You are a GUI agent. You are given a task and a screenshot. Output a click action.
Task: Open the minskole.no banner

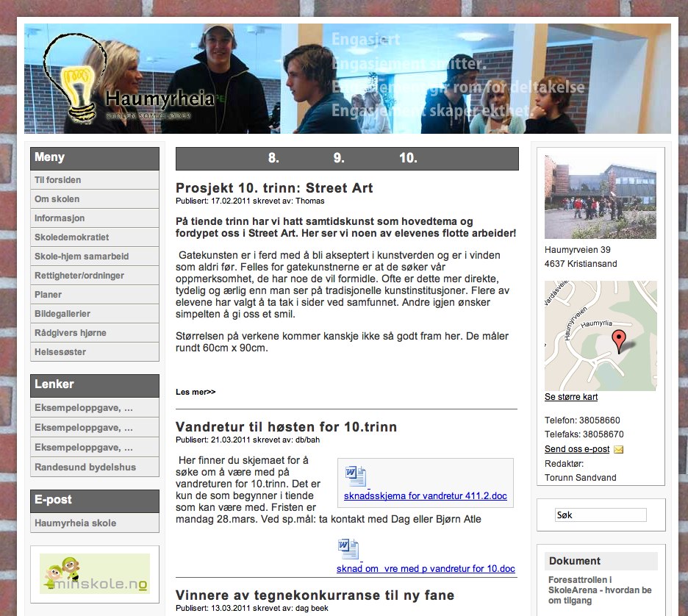[x=95, y=573]
